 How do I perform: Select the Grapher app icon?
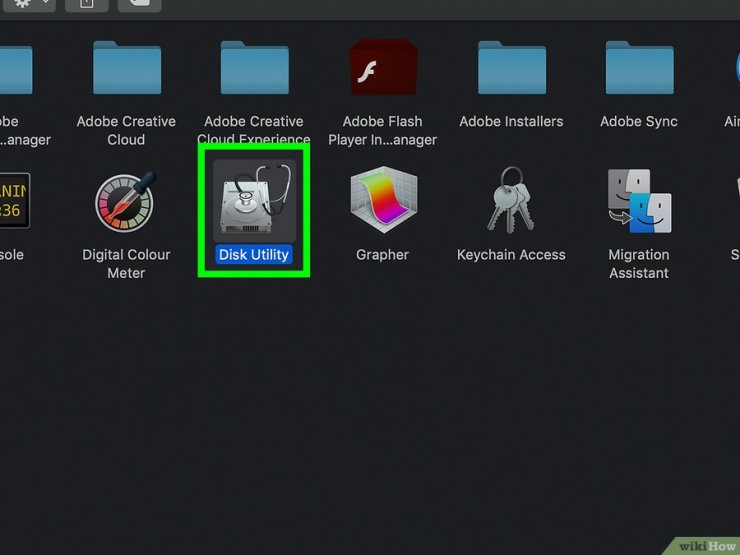[383, 200]
